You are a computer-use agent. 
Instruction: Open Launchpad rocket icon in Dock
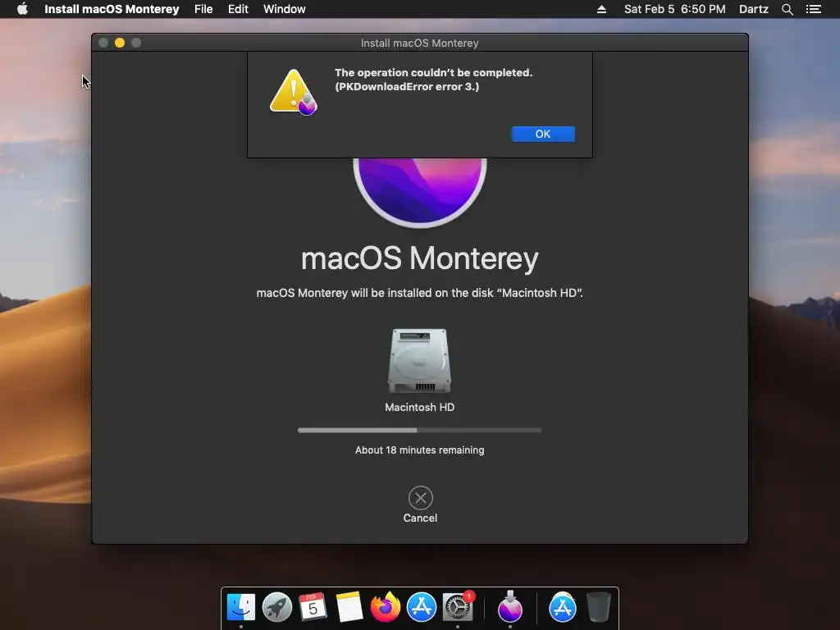277,607
